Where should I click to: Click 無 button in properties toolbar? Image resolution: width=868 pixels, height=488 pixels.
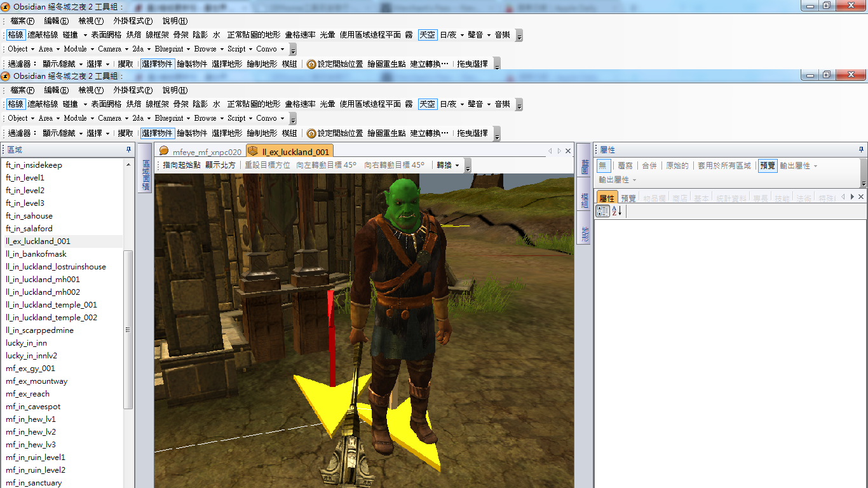tap(603, 165)
